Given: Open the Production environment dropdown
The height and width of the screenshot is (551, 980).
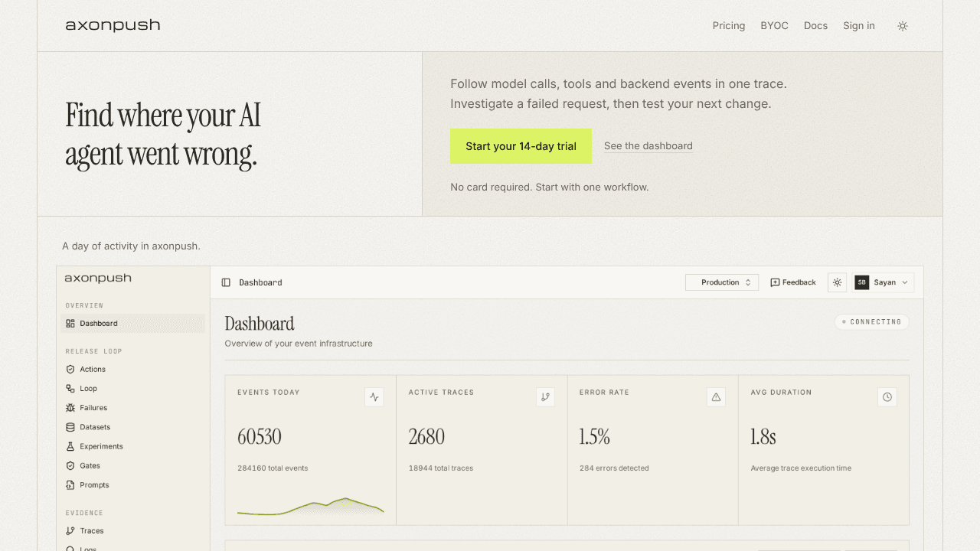Looking at the screenshot, I should (722, 282).
